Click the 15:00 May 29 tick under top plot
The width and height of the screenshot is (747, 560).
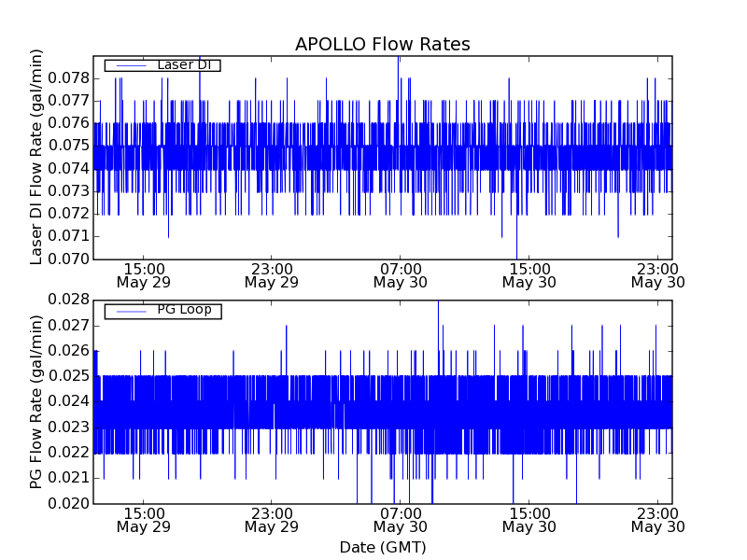(x=143, y=274)
